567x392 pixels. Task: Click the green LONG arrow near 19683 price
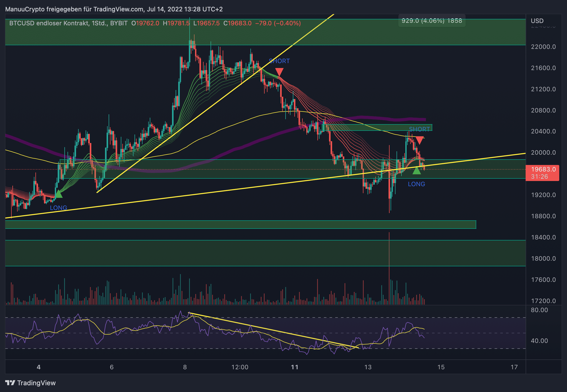click(416, 170)
